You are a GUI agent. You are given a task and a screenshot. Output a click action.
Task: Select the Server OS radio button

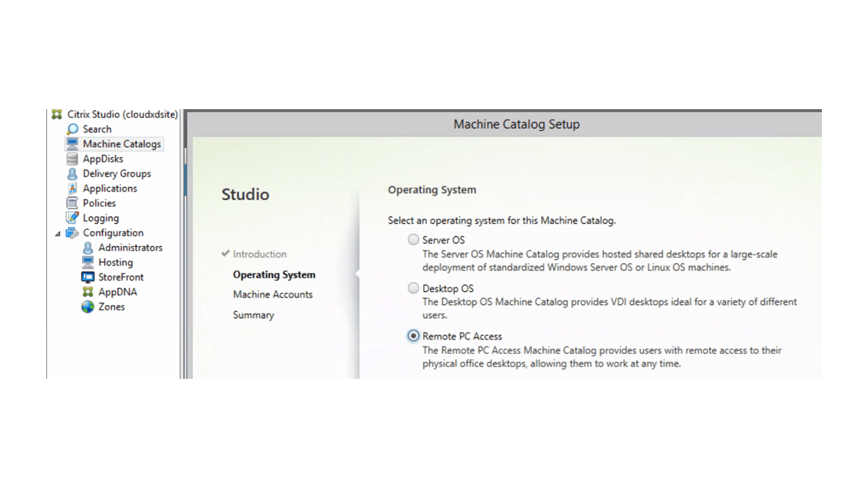pyautogui.click(x=414, y=239)
